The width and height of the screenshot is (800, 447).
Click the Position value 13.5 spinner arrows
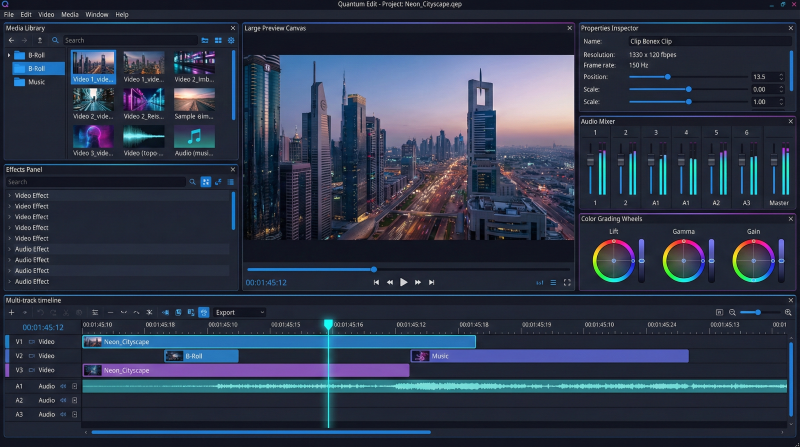click(x=781, y=77)
